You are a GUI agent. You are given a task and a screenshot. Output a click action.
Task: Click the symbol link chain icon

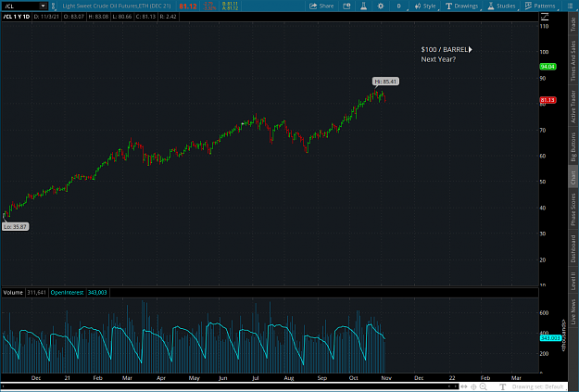53,6
